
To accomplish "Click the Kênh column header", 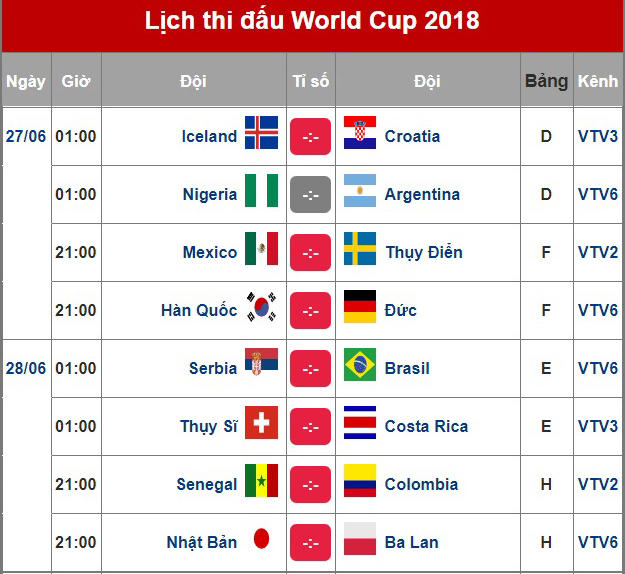I will 598,81.
